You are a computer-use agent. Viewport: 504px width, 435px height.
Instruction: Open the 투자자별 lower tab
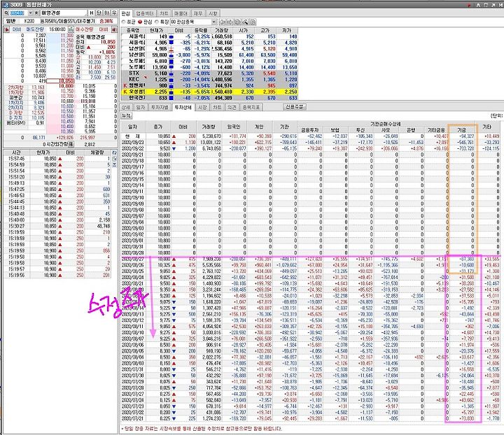click(160, 107)
